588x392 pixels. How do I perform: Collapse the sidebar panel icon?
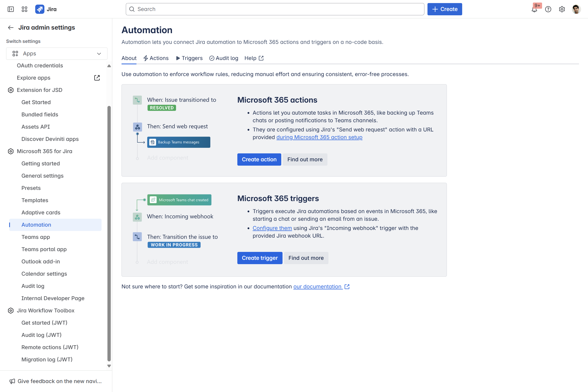coord(11,9)
